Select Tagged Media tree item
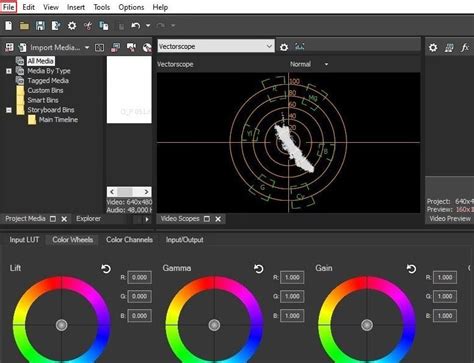 [48, 80]
